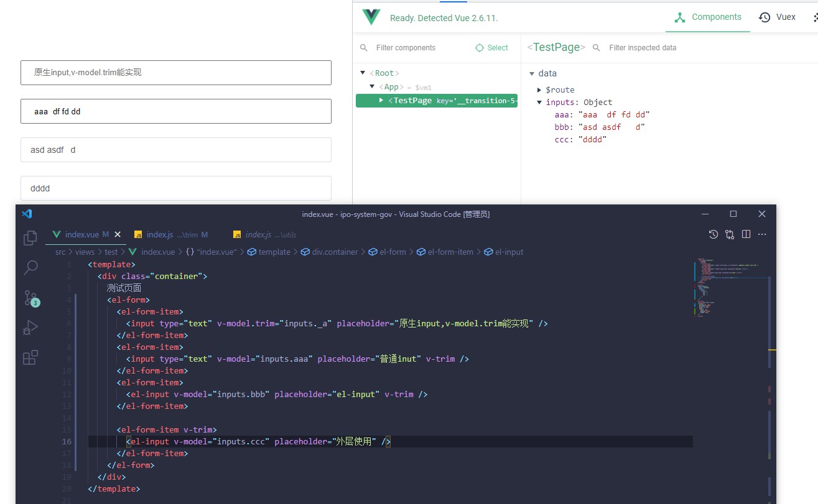Viewport: 818px width, 504px height.
Task: Collapse the inputs Object property
Action: (x=540, y=103)
